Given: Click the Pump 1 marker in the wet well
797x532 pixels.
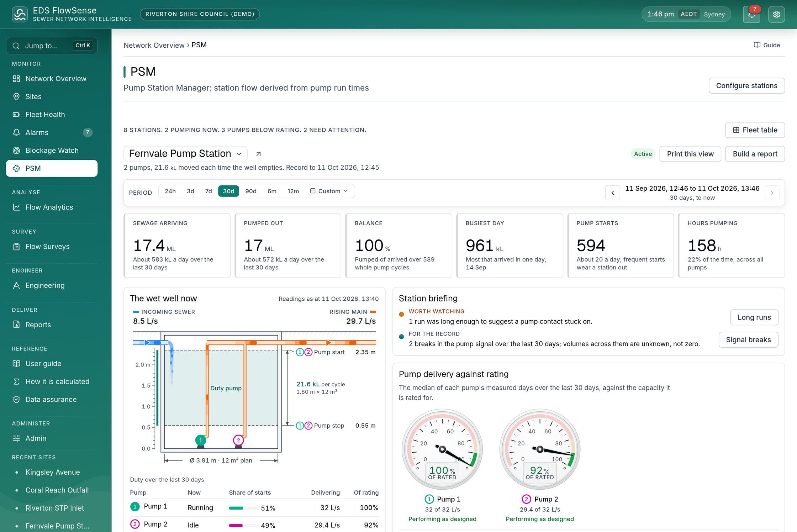Looking at the screenshot, I should 201,440.
